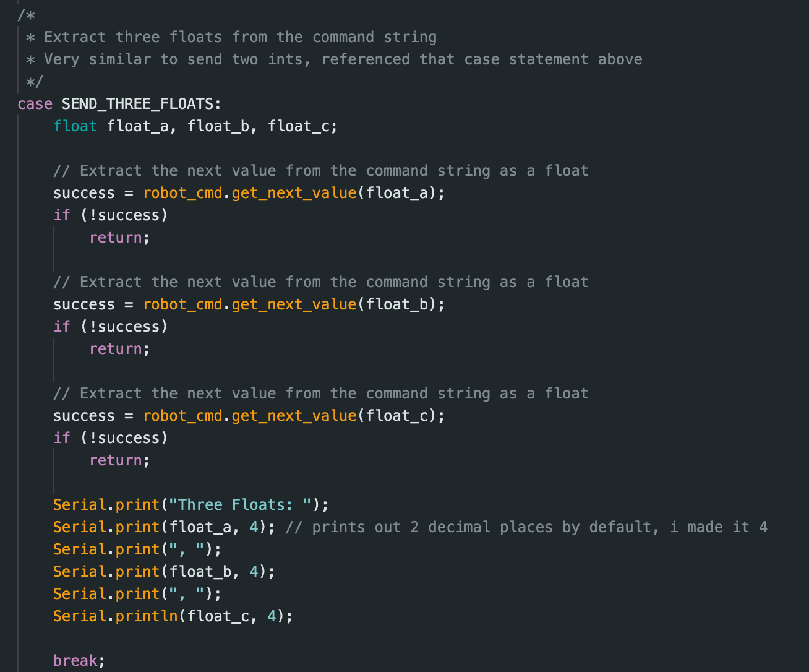Click the 'break' keyword

point(75,661)
